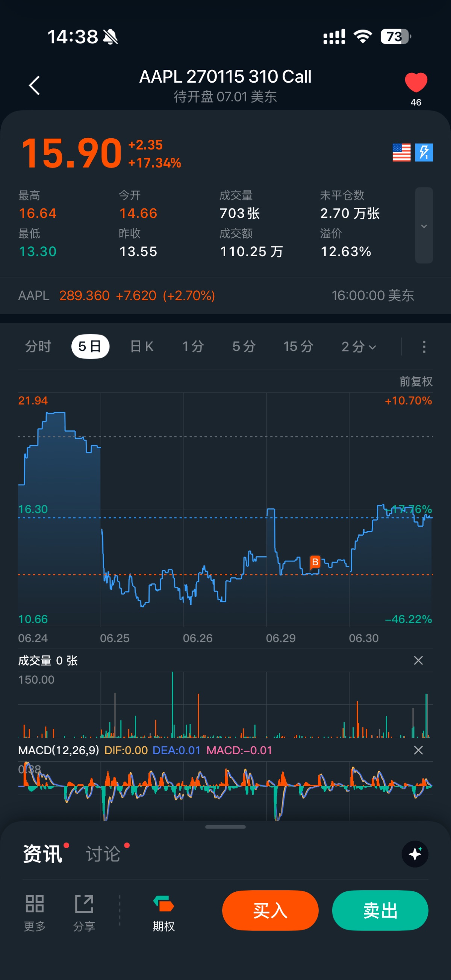This screenshot has height=980, width=451.
Task: Open the 讨论 discussion tab
Action: point(103,854)
